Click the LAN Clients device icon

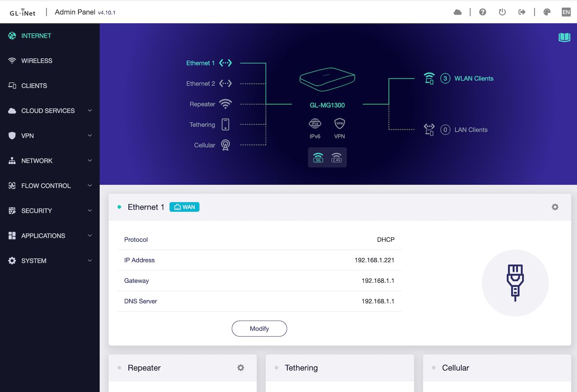tap(429, 130)
